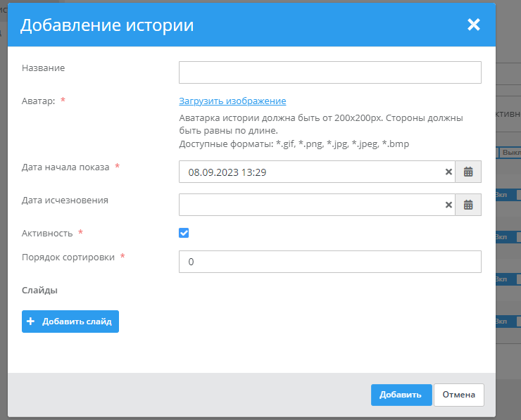Clear the Дата начала показа value
Image resolution: width=521 pixels, height=420 pixels.
pos(448,172)
